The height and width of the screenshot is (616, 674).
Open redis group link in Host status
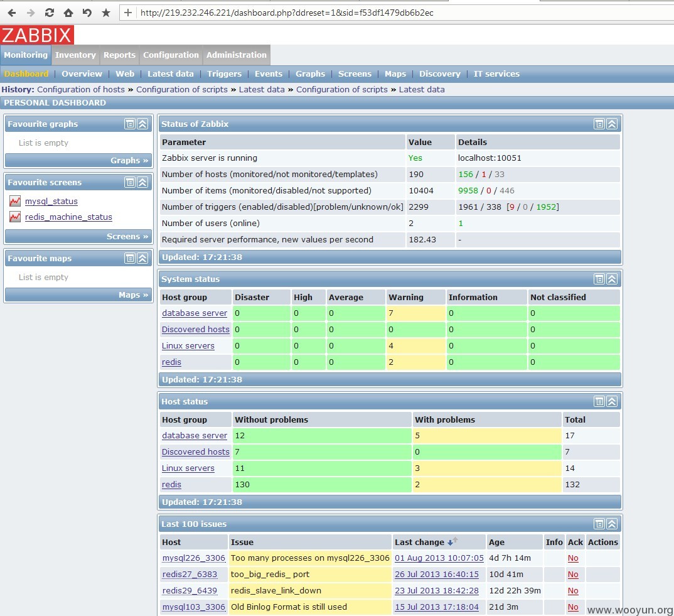171,484
